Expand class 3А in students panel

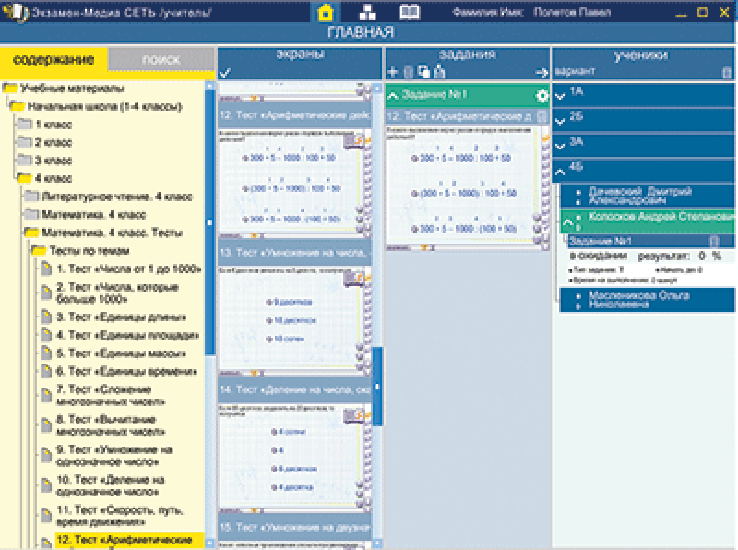click(x=560, y=146)
